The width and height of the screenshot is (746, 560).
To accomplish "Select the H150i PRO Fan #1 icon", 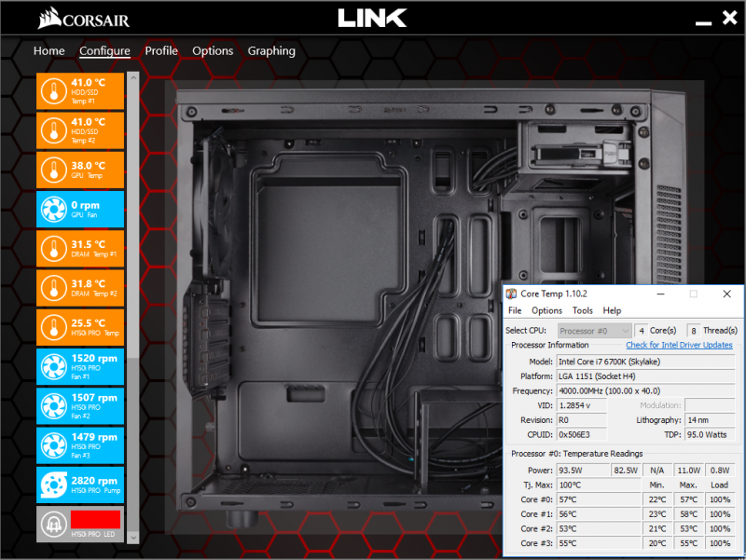I will click(x=54, y=367).
